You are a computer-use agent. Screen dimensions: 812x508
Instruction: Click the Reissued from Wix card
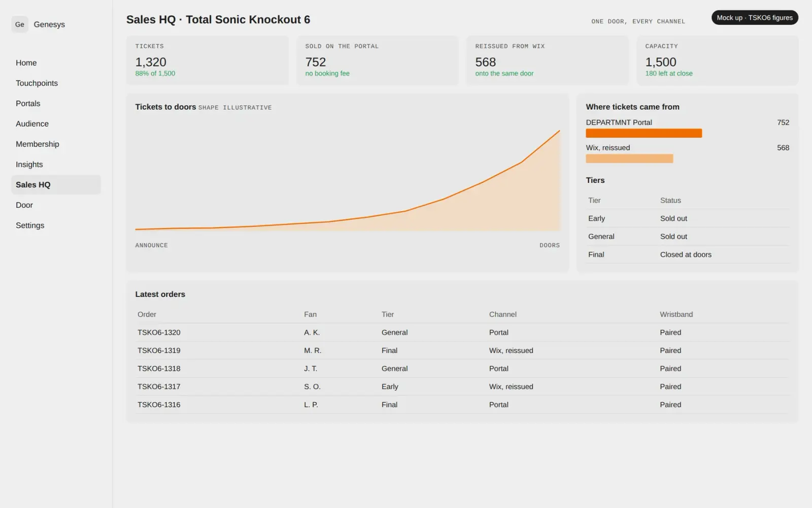point(547,60)
